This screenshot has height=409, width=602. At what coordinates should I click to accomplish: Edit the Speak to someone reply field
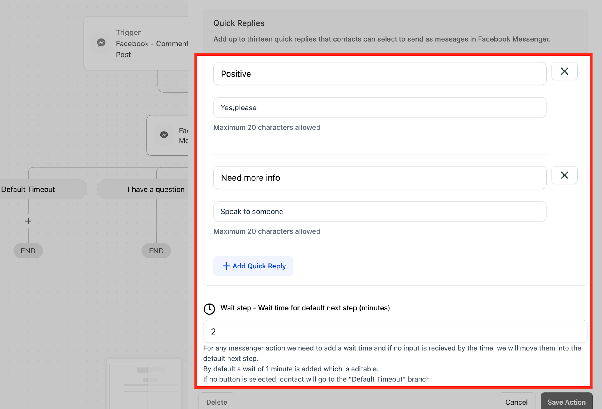(380, 212)
